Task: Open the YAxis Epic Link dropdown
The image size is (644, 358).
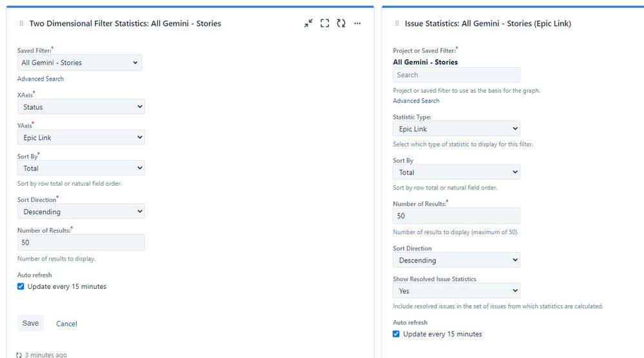Action: [x=81, y=137]
